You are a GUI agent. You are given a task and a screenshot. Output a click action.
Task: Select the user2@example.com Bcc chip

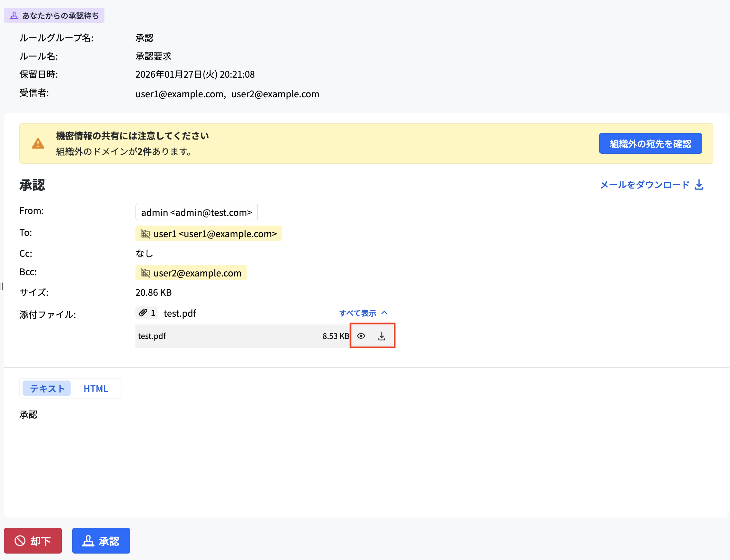coord(191,273)
